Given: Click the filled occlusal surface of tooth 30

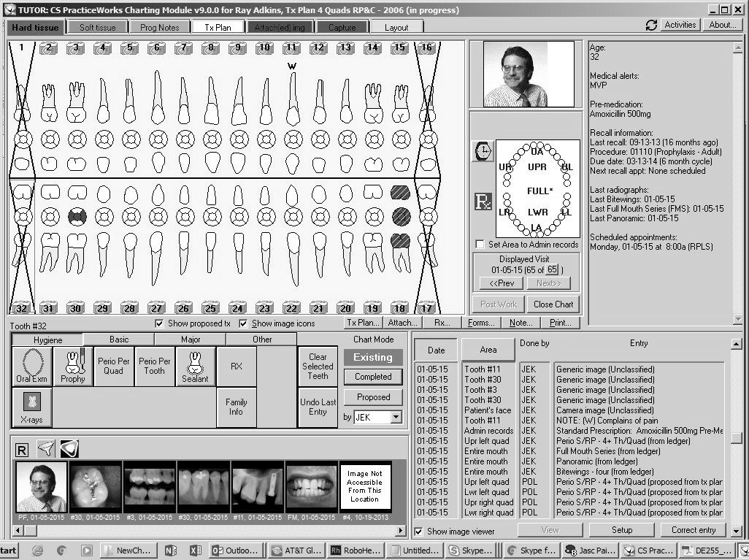Looking at the screenshot, I should pyautogui.click(x=77, y=216).
